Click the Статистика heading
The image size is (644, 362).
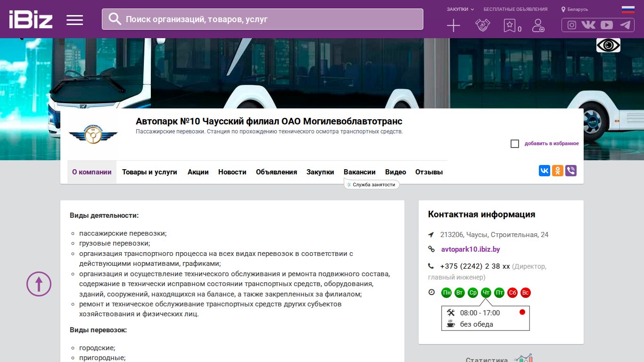click(487, 360)
